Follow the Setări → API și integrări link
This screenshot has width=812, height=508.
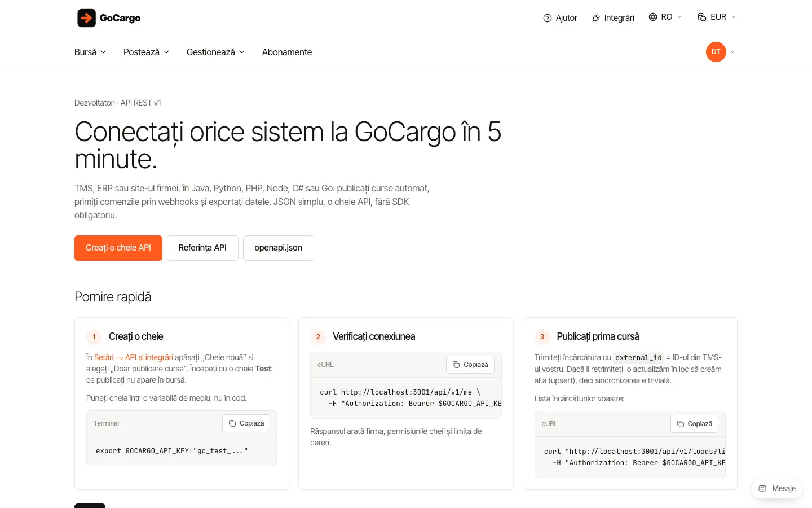134,357
